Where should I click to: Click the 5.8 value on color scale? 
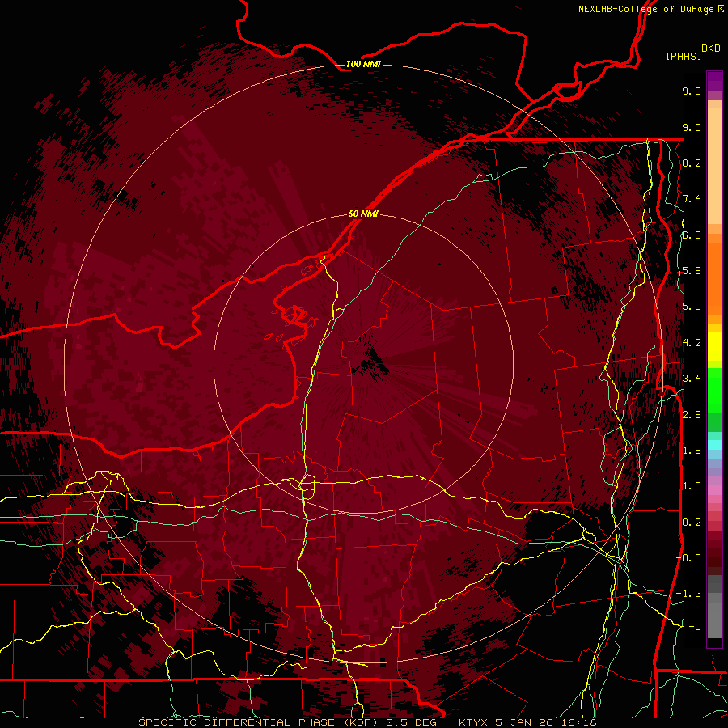(692, 271)
